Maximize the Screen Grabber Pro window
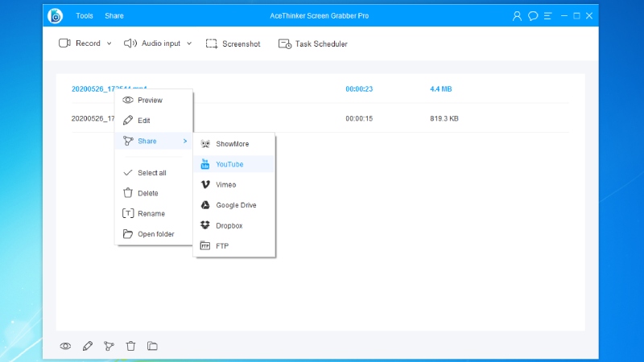The width and height of the screenshot is (644, 362). [x=576, y=15]
